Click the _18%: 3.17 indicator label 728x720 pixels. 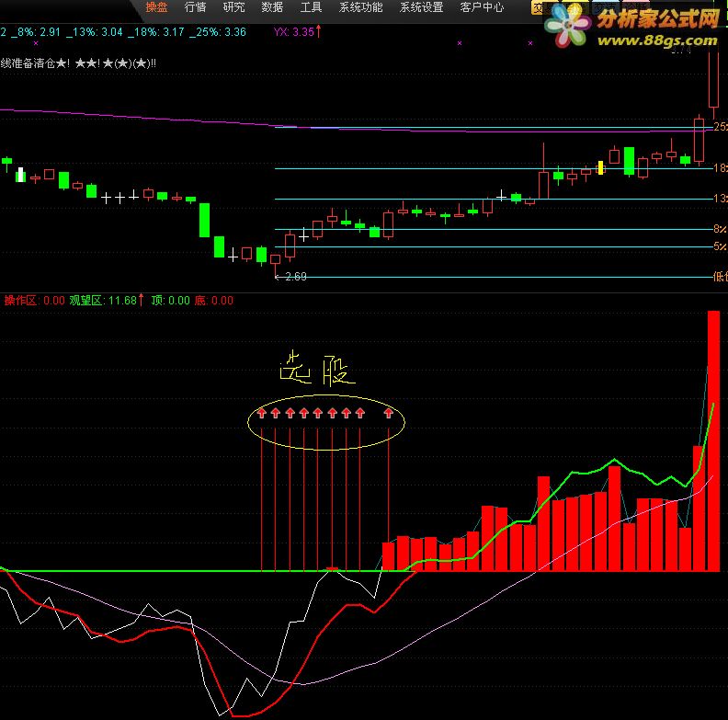pos(156,32)
